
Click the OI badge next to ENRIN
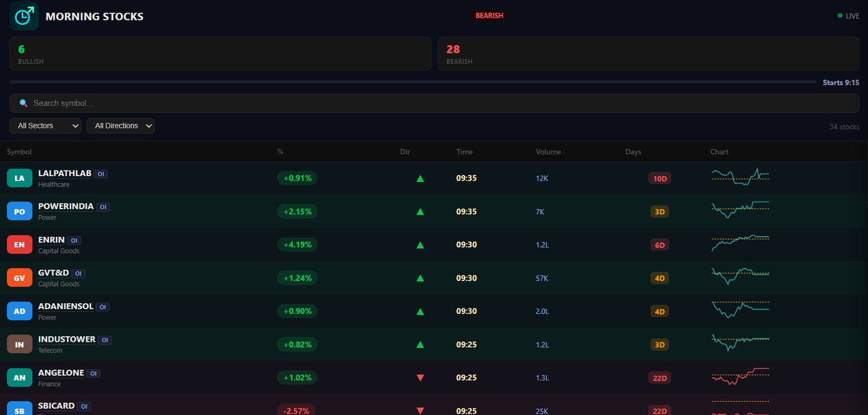(74, 240)
